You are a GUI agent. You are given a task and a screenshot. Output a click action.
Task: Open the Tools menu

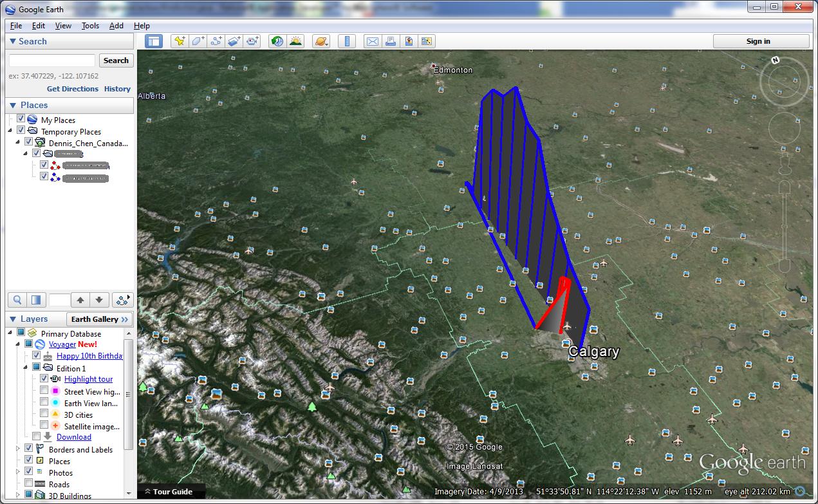[90, 26]
